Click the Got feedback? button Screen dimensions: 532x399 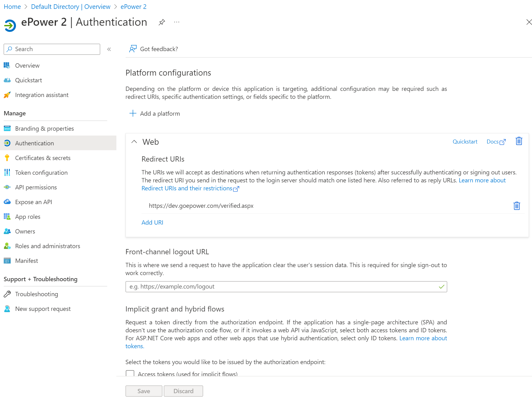(x=154, y=49)
